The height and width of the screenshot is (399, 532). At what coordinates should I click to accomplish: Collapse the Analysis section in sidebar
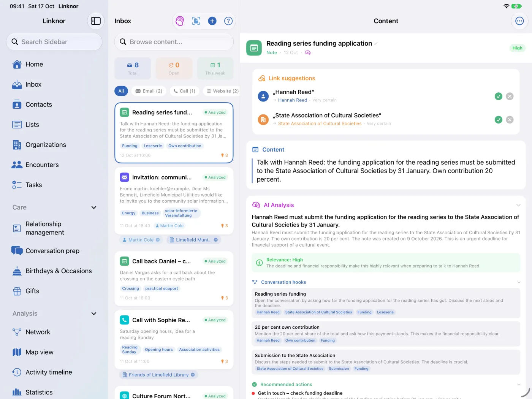(94, 313)
